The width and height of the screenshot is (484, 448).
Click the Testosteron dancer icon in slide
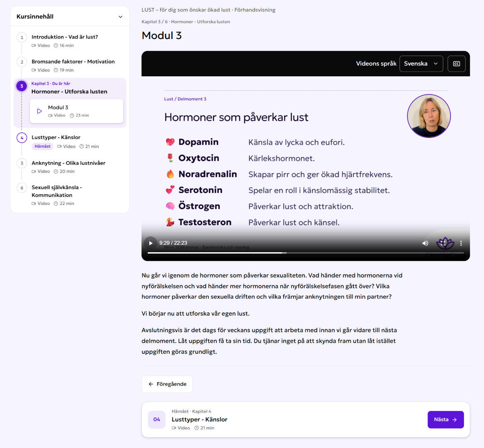170,222
